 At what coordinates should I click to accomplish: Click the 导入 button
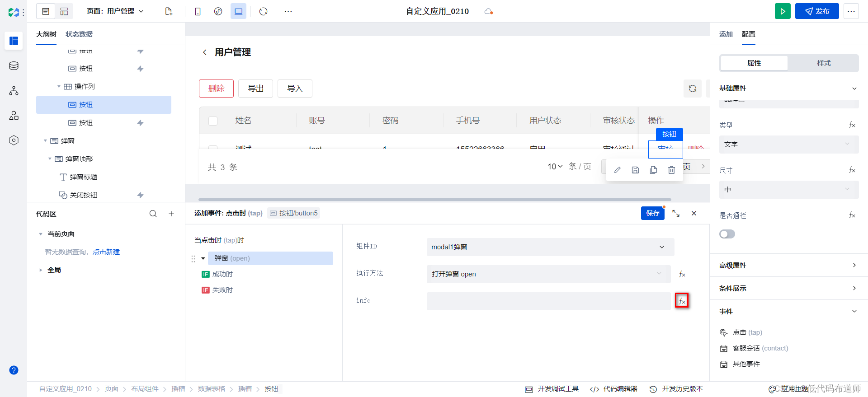click(295, 89)
